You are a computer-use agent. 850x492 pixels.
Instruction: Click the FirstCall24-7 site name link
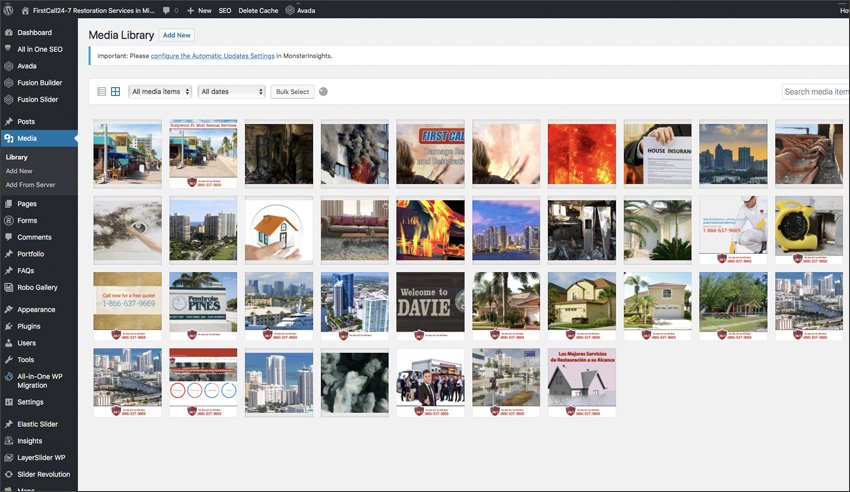pyautogui.click(x=94, y=10)
